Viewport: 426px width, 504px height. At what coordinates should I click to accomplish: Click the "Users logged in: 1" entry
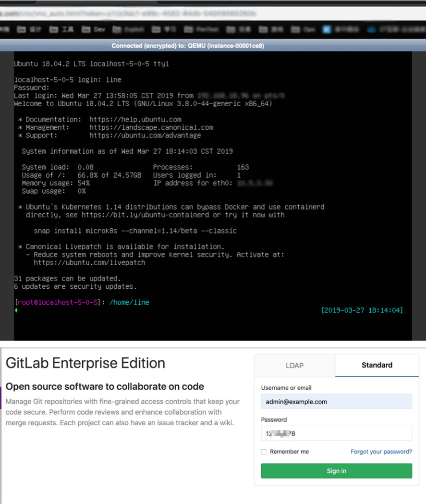coord(197,175)
